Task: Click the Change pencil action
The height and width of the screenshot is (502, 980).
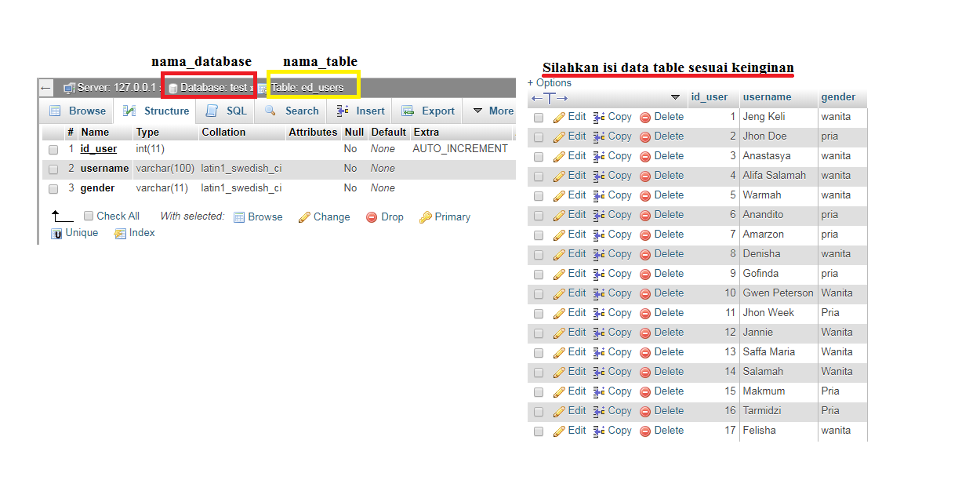Action: [325, 216]
